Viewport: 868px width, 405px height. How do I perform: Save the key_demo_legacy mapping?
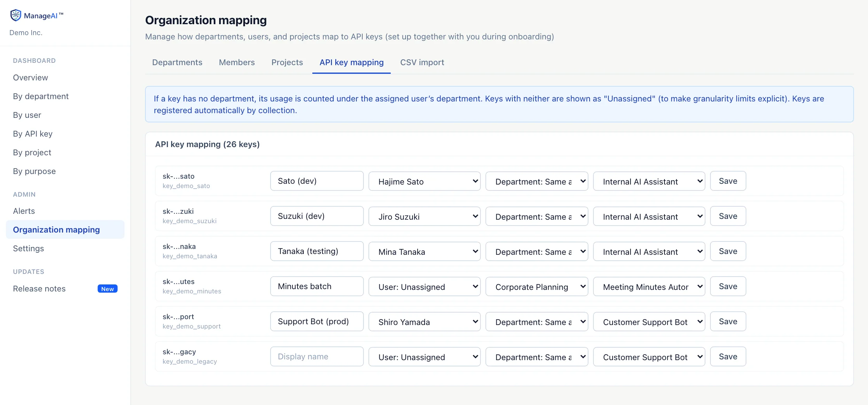click(728, 357)
